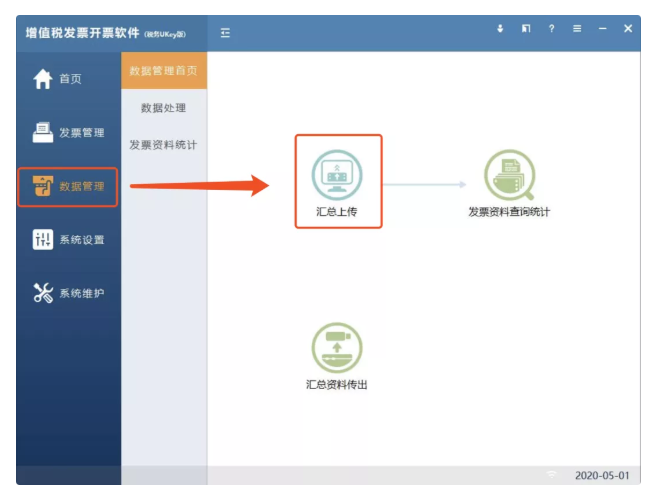Click the 汇总资料传出 export icon

tap(337, 348)
